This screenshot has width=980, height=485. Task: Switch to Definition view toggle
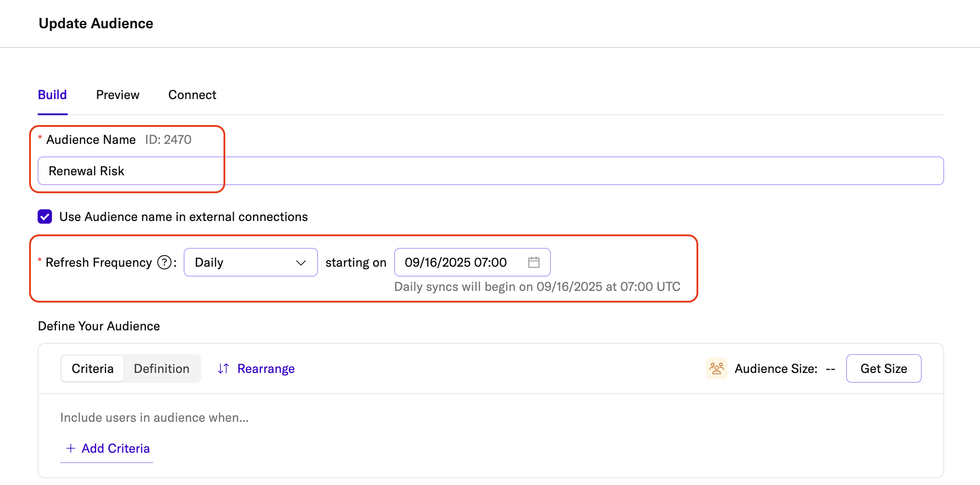click(x=162, y=368)
